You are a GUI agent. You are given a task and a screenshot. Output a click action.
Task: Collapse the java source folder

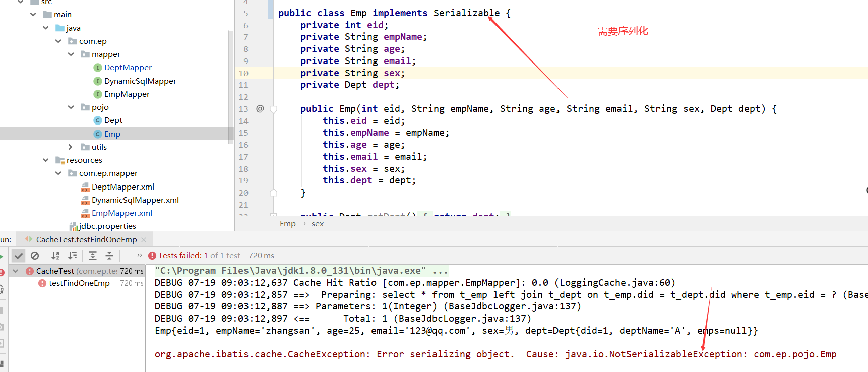[x=46, y=28]
